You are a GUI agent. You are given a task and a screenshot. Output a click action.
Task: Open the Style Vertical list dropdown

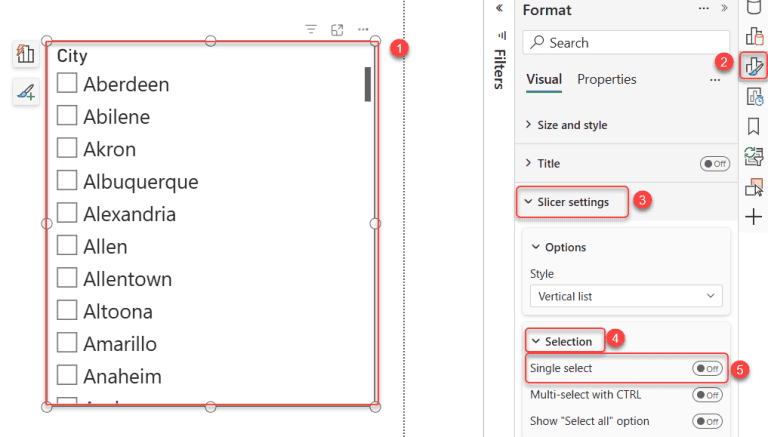coord(626,296)
